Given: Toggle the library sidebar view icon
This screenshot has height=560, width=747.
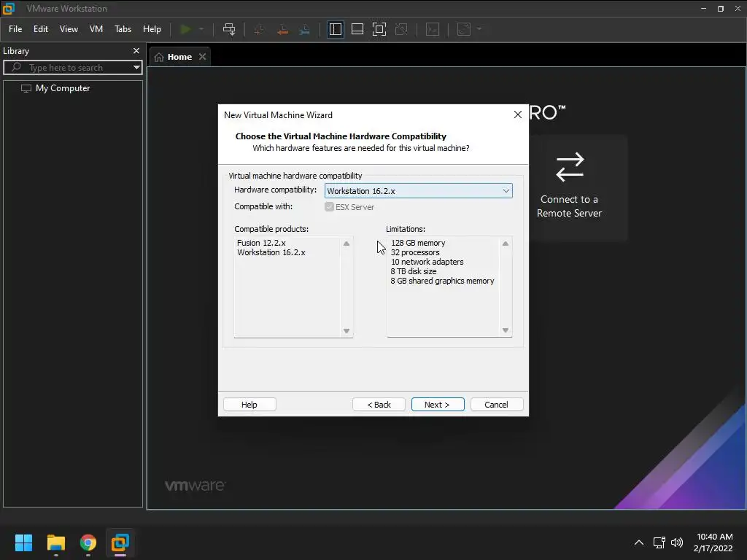Looking at the screenshot, I should pos(336,29).
